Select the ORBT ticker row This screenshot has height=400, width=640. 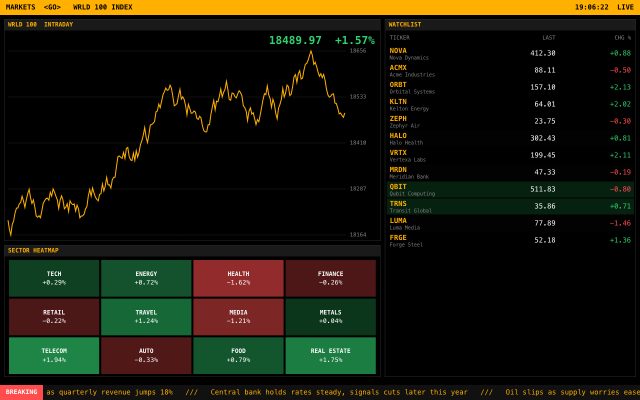pyautogui.click(x=510, y=88)
